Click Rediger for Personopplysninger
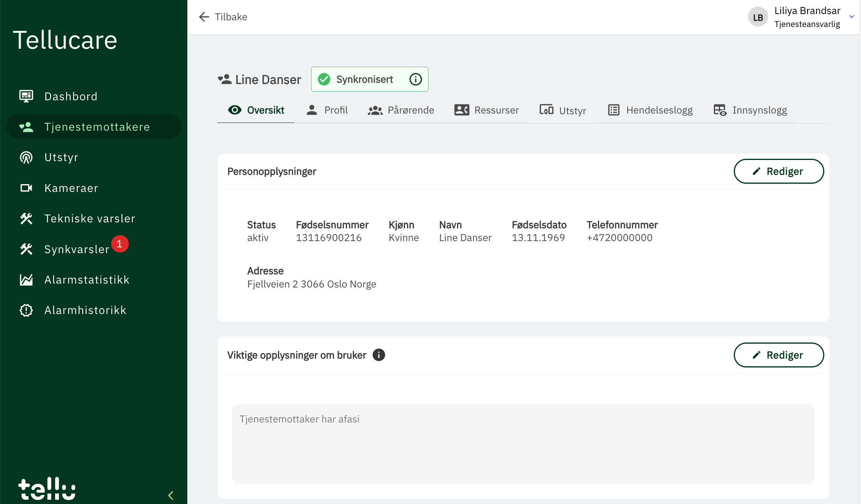 pyautogui.click(x=779, y=171)
